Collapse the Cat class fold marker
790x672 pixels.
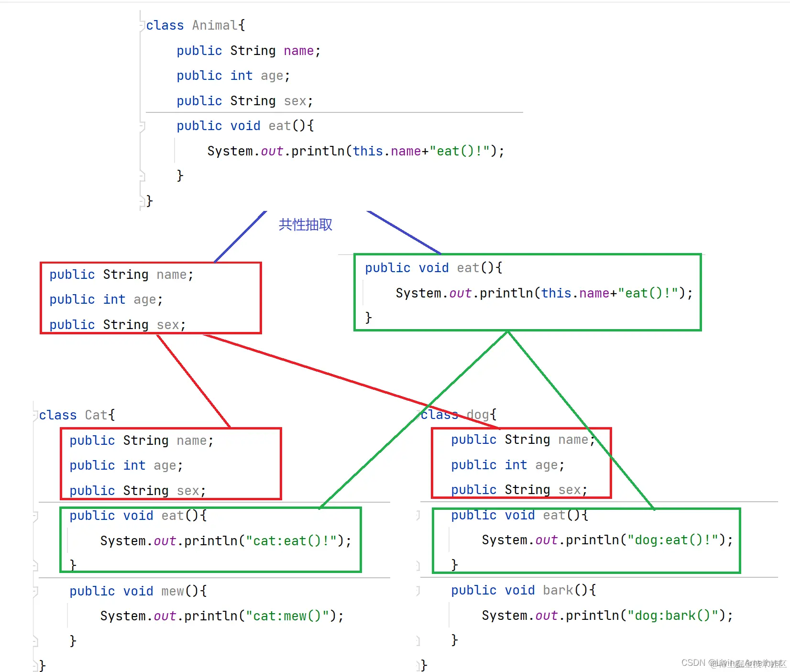(x=35, y=415)
